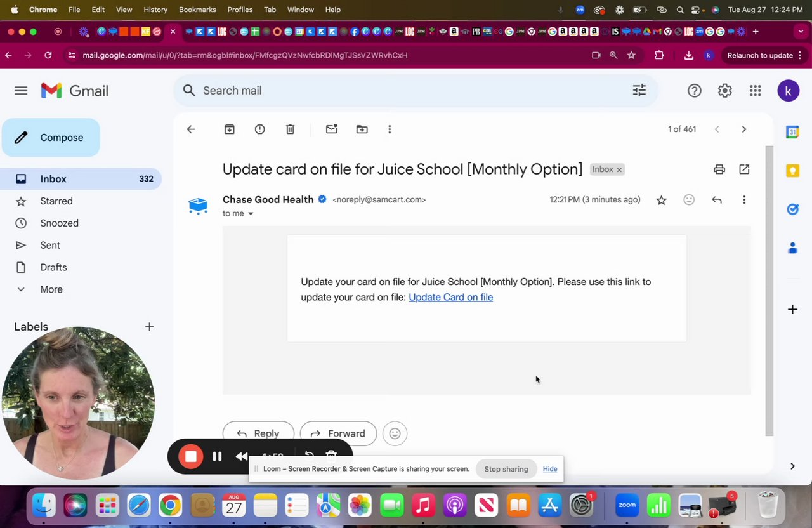Open a new Chrome tab
This screenshot has width=812, height=528.
(x=756, y=31)
